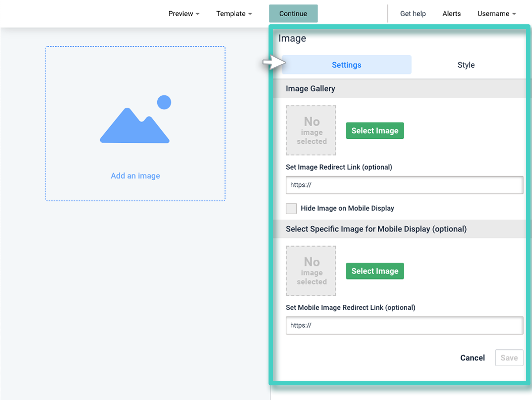Screen dimensions: 532x400
Task: Focus the Set Image Redirect Link field
Action: [405, 185]
